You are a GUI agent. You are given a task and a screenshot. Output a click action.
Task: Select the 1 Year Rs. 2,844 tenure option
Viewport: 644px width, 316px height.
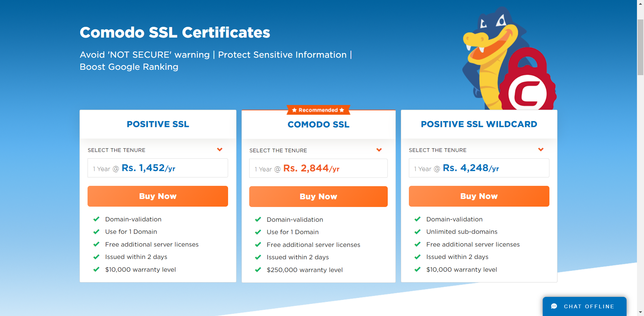[x=318, y=168]
